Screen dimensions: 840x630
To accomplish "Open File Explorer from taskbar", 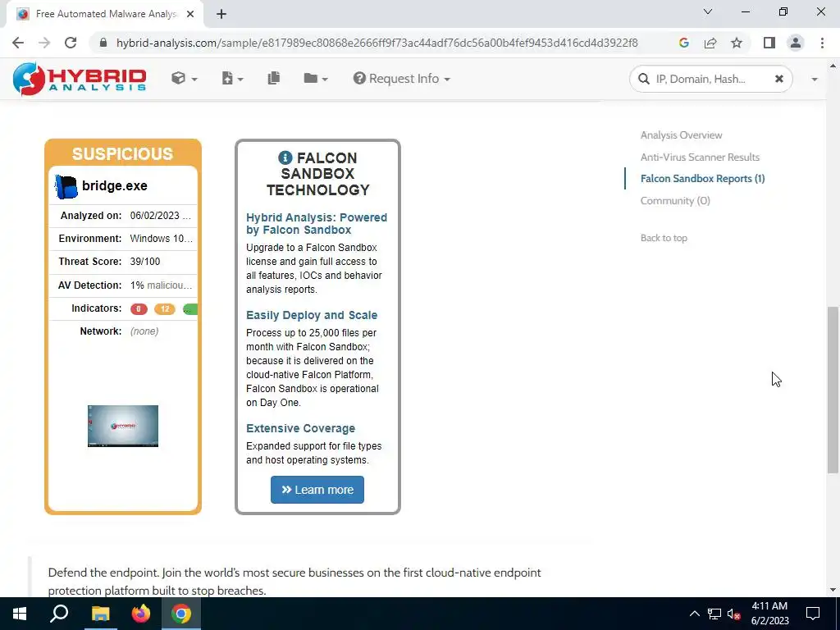I will click(x=100, y=614).
